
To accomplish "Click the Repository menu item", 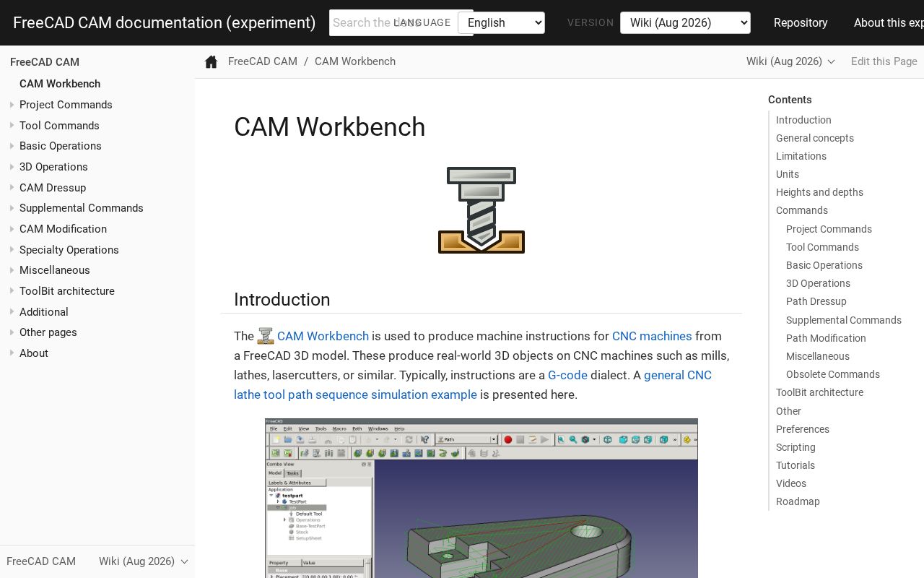I will pyautogui.click(x=801, y=22).
